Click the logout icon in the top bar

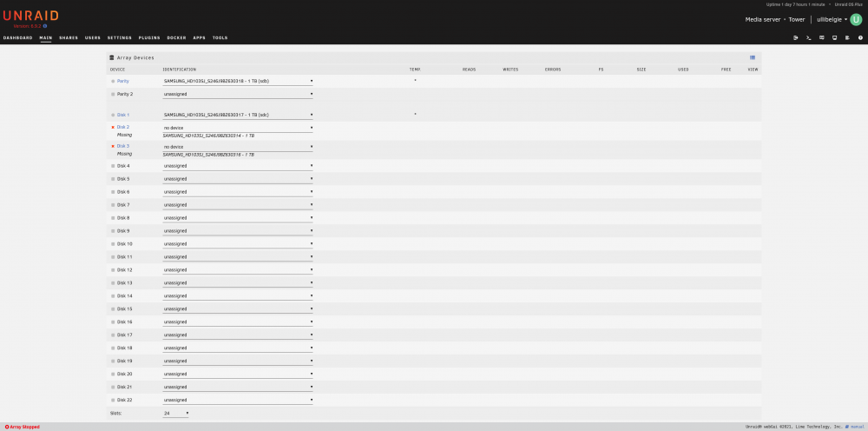[x=795, y=37]
